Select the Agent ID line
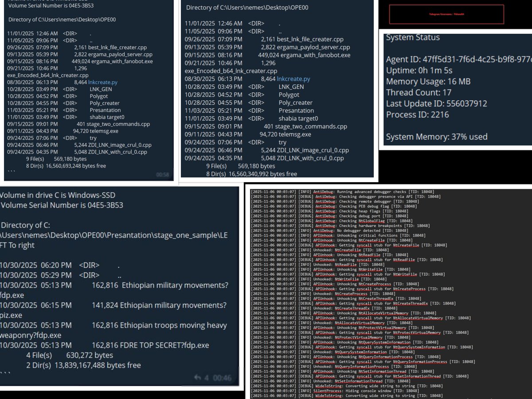532x399 pixels. click(x=459, y=59)
